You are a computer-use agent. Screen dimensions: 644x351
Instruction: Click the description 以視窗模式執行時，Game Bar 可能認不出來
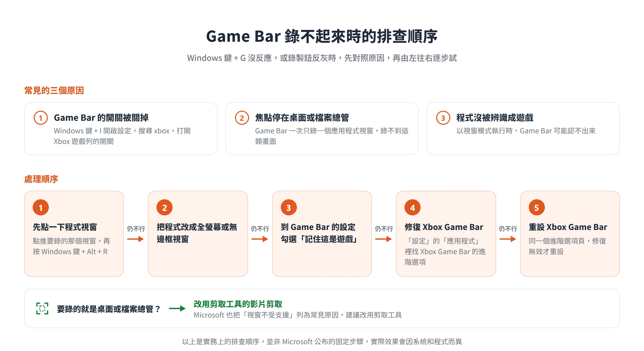tap(526, 131)
